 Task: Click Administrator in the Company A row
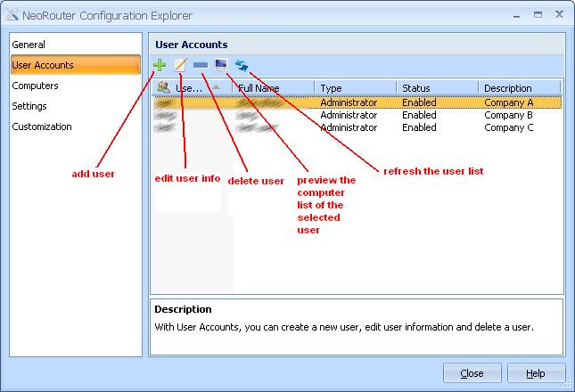point(349,102)
